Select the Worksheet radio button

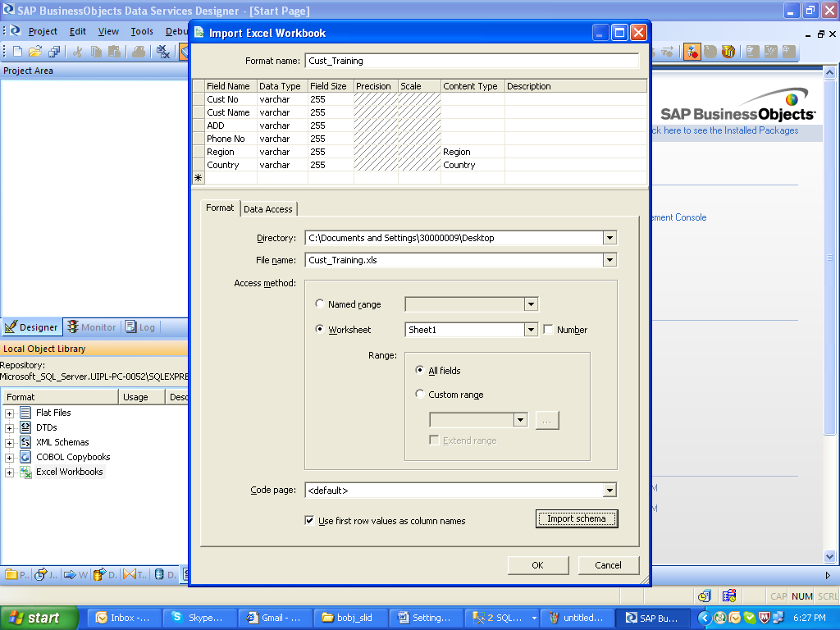[x=320, y=329]
